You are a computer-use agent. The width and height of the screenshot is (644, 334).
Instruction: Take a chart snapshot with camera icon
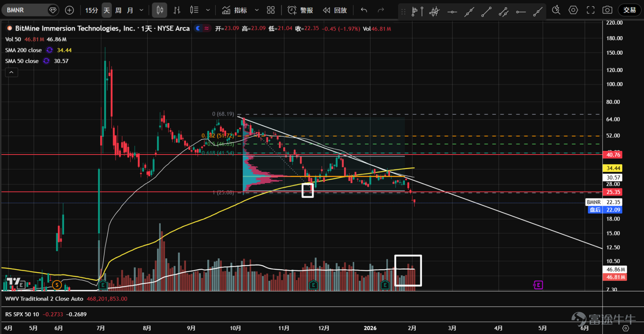[607, 10]
